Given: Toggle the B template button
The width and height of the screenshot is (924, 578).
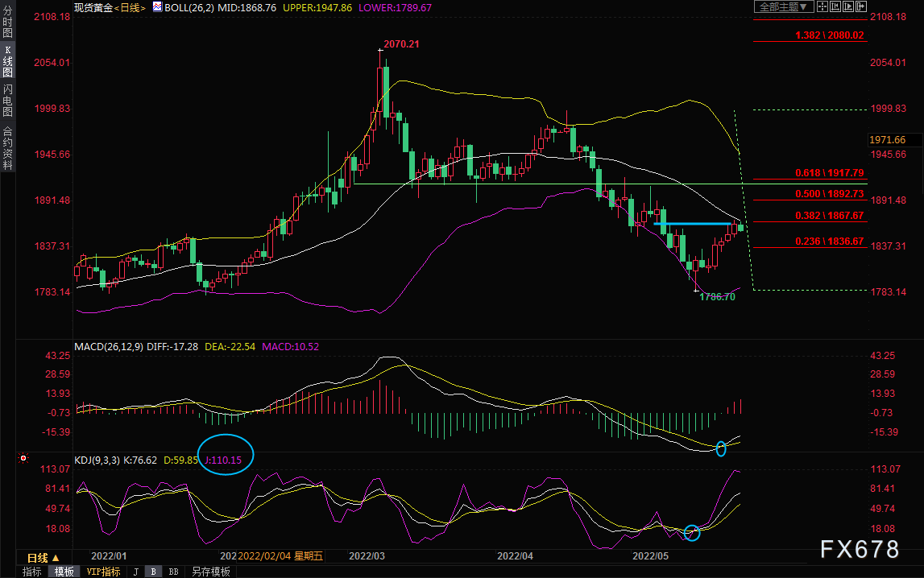Looking at the screenshot, I should pyautogui.click(x=153, y=572).
